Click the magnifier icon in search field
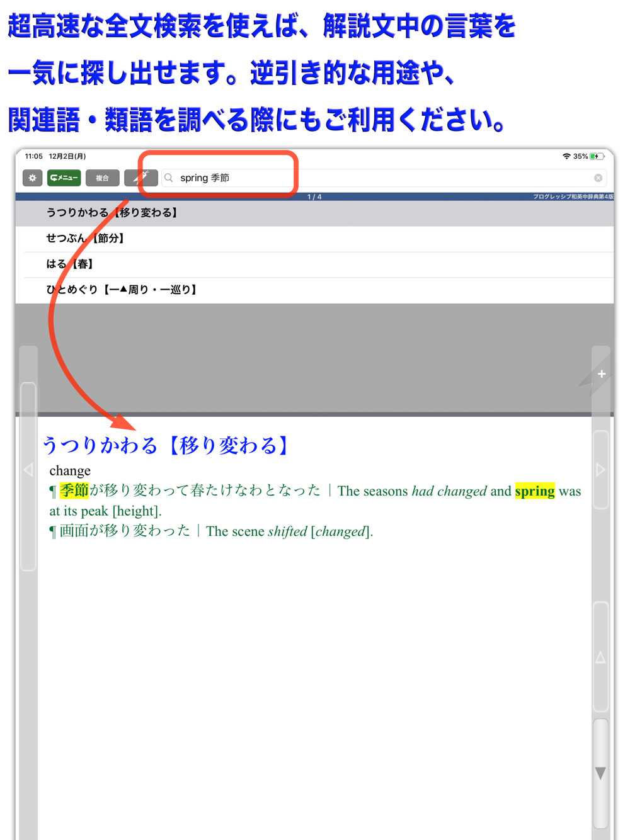This screenshot has width=630, height=840. [169, 178]
